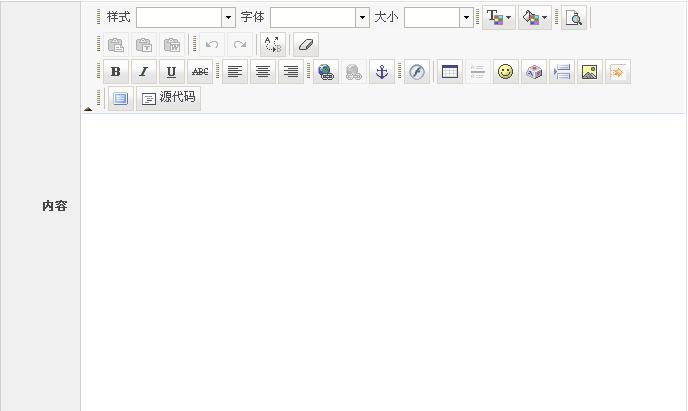Click the Preview page icon

[574, 18]
